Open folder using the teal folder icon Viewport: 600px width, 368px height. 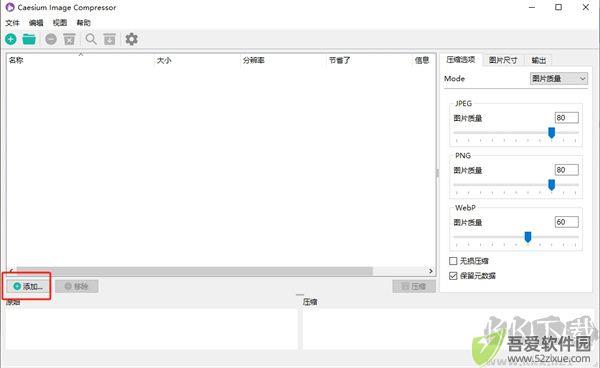coord(29,39)
